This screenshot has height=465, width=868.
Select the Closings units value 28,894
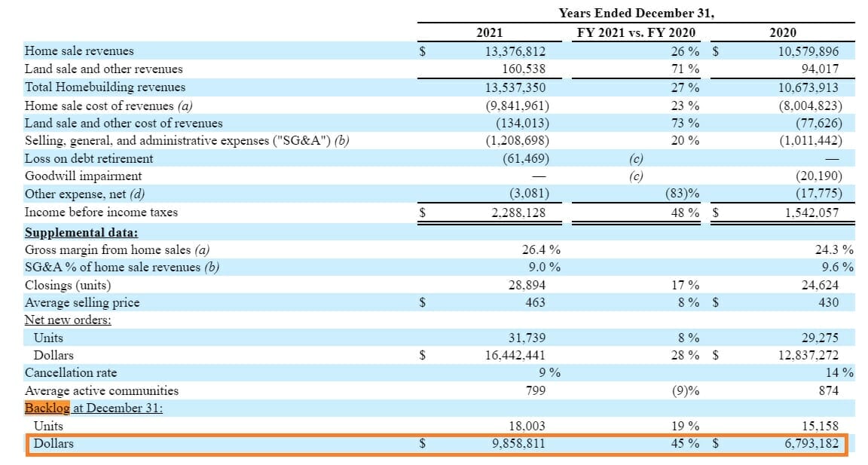(x=527, y=285)
